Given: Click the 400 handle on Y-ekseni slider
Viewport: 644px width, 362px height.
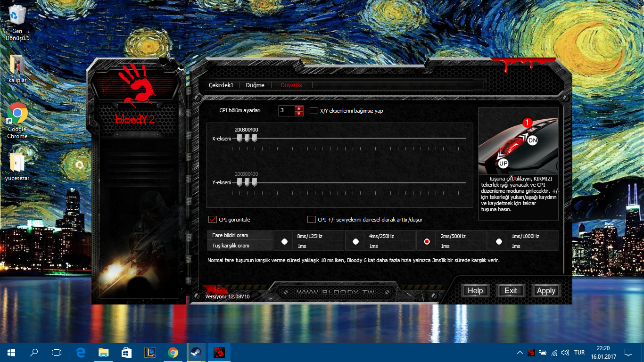Looking at the screenshot, I should point(254,182).
